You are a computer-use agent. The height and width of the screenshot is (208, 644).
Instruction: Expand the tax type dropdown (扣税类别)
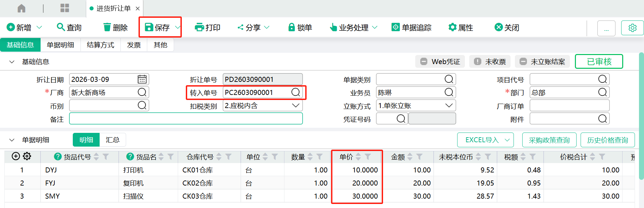click(x=296, y=106)
